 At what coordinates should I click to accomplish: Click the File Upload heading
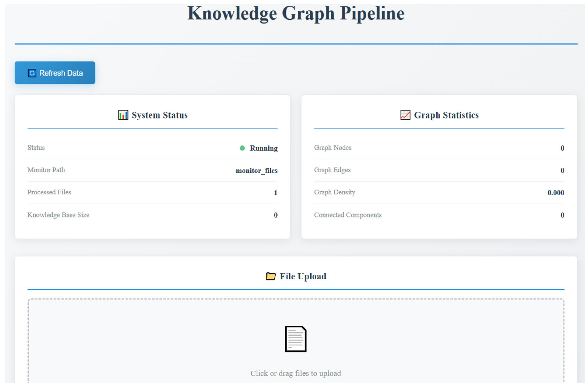303,277
